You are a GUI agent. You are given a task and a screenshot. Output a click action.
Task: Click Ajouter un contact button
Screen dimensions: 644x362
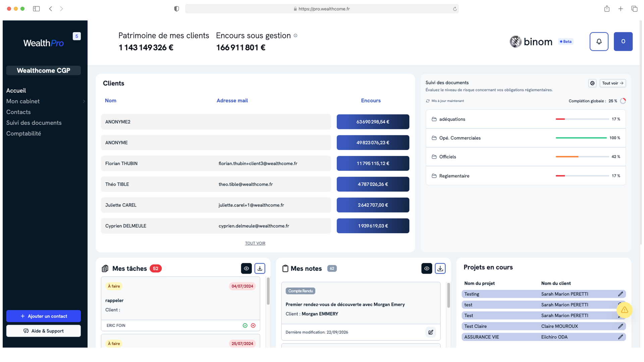point(44,316)
